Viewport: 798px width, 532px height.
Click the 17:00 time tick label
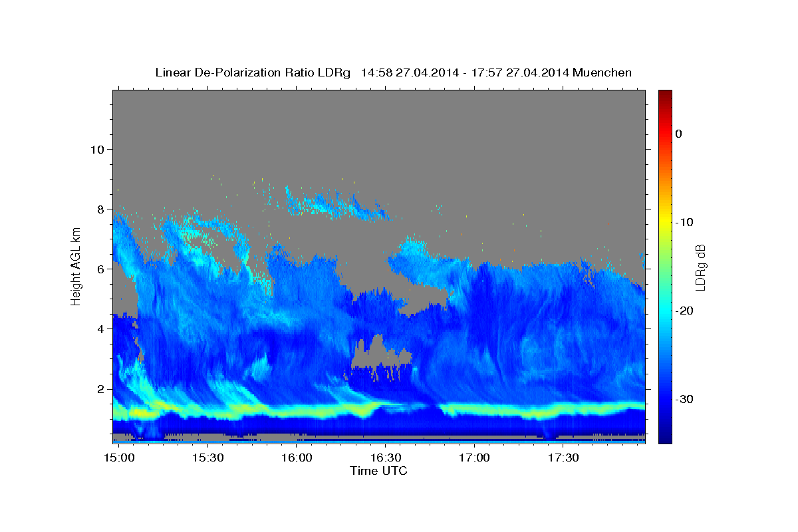tap(474, 458)
